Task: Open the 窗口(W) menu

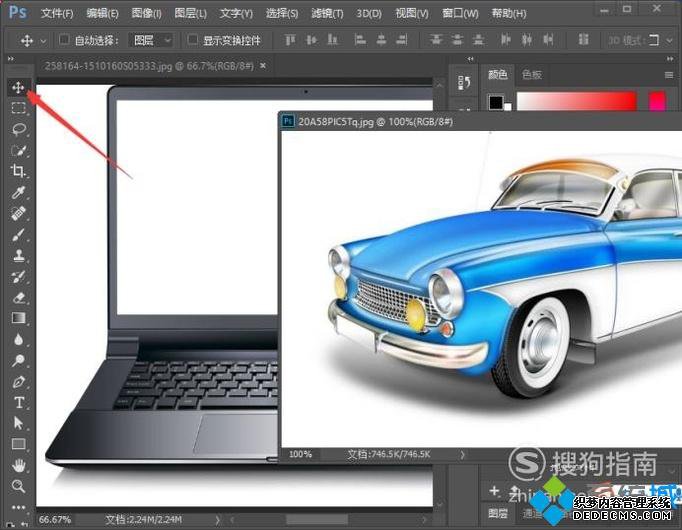Action: 460,13
